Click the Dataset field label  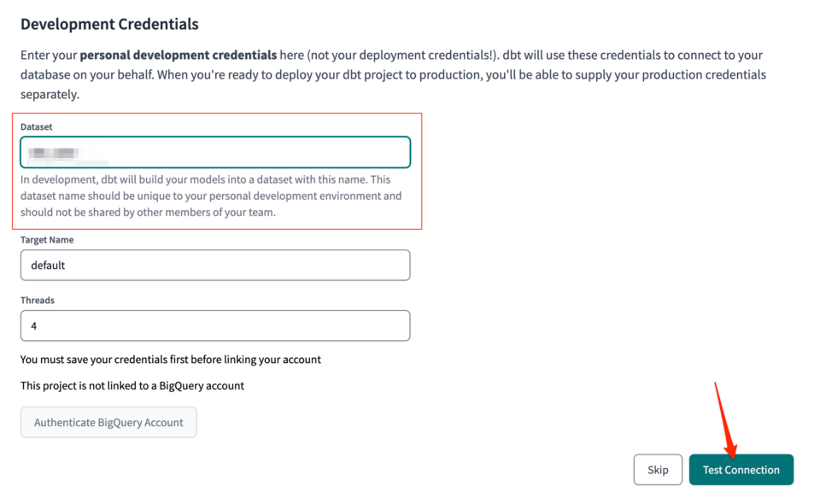coord(35,126)
